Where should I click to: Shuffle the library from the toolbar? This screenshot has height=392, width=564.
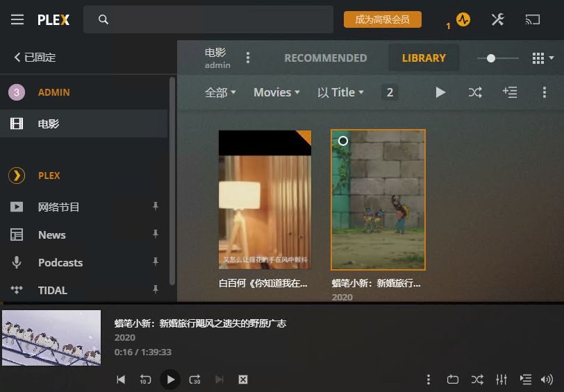475,92
